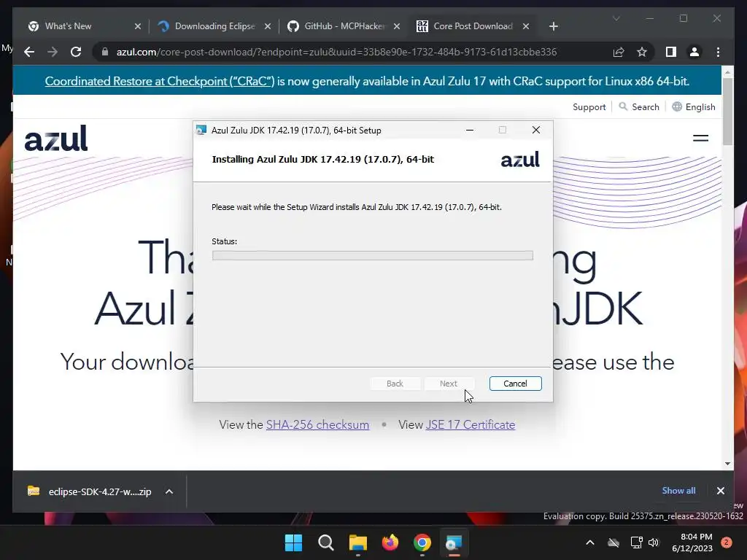747x560 pixels.
Task: Open Windows taskbar search
Action: click(326, 542)
